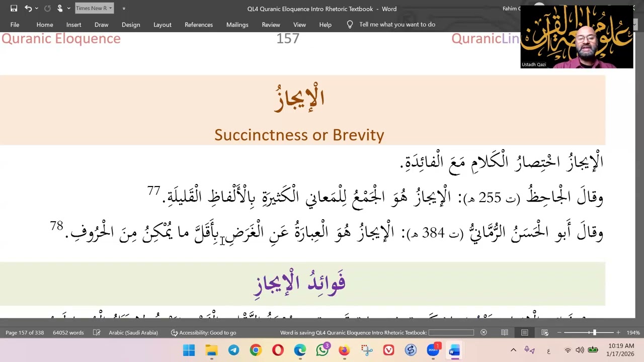Switch to the Home ribbon tab
The height and width of the screenshot is (362, 644).
pyautogui.click(x=45, y=25)
